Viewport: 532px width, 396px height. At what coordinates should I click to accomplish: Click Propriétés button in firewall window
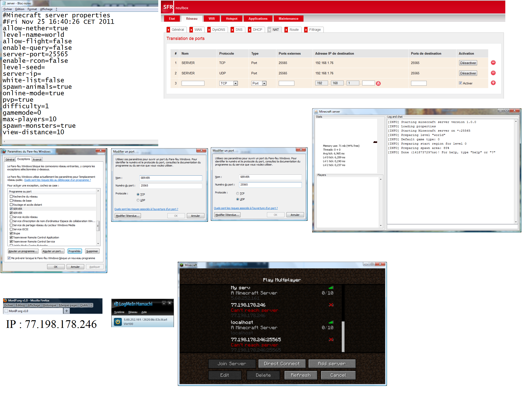tap(75, 251)
